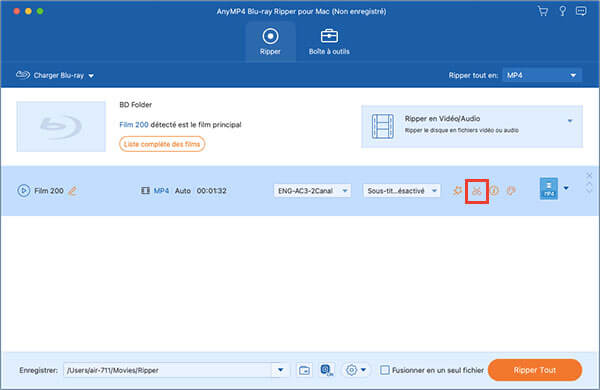
Task: Click the Blu-ray disc thumbnail
Action: (x=61, y=126)
